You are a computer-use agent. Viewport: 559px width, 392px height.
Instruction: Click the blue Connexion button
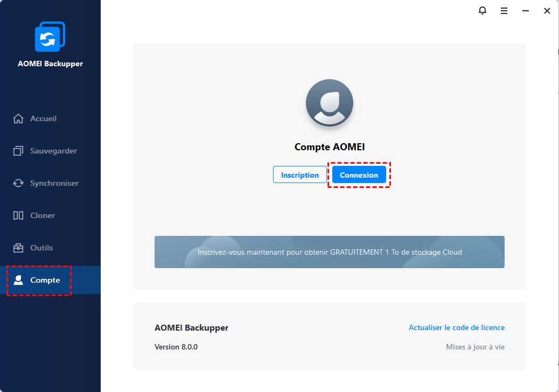tap(359, 174)
